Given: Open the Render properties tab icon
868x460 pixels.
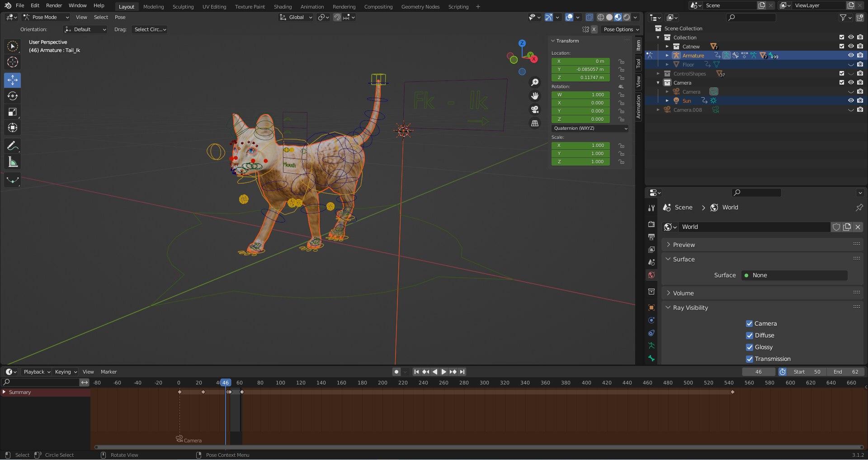Looking at the screenshot, I should click(x=651, y=224).
